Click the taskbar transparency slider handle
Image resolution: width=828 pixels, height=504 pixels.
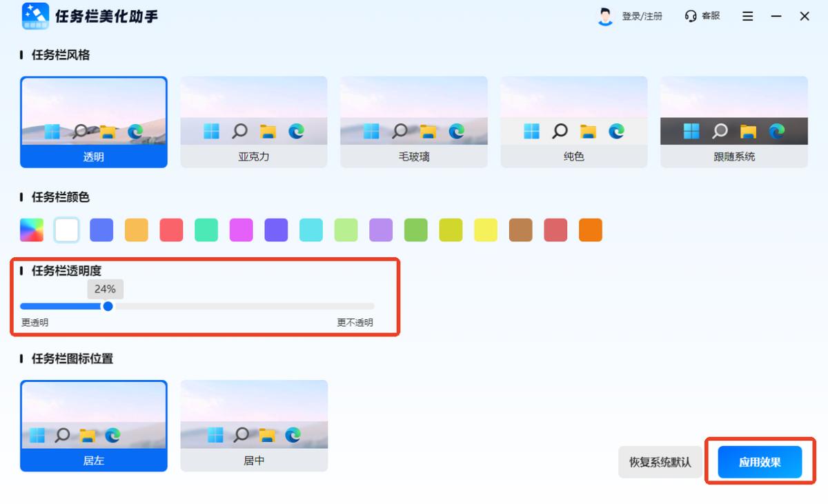[107, 306]
